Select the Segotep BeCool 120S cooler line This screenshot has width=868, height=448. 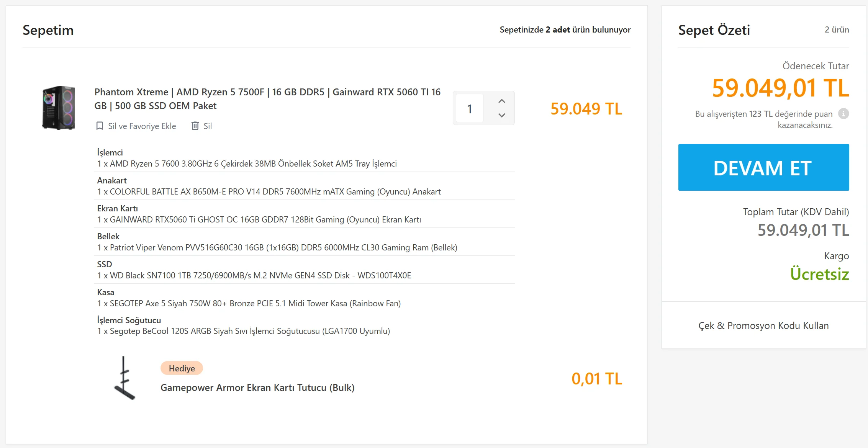[243, 331]
